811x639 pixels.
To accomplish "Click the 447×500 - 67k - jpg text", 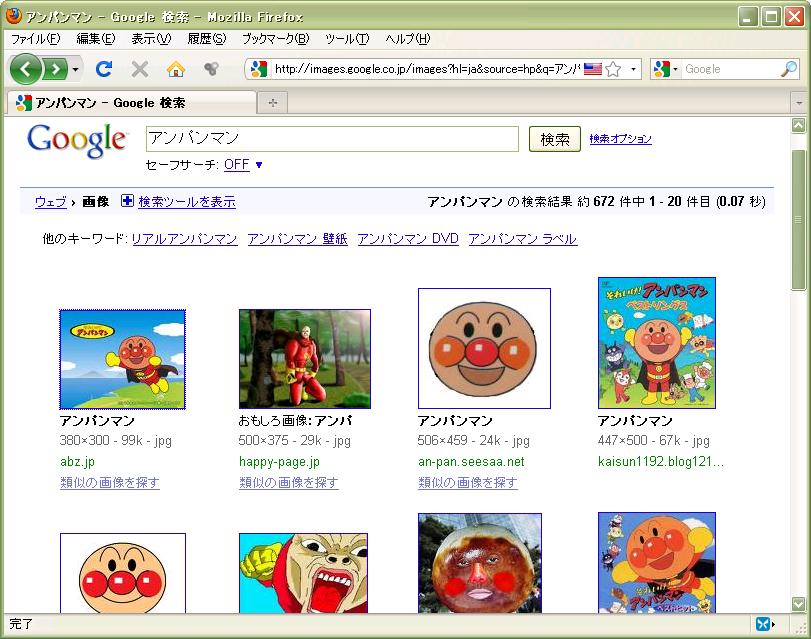I will click(x=653, y=441).
